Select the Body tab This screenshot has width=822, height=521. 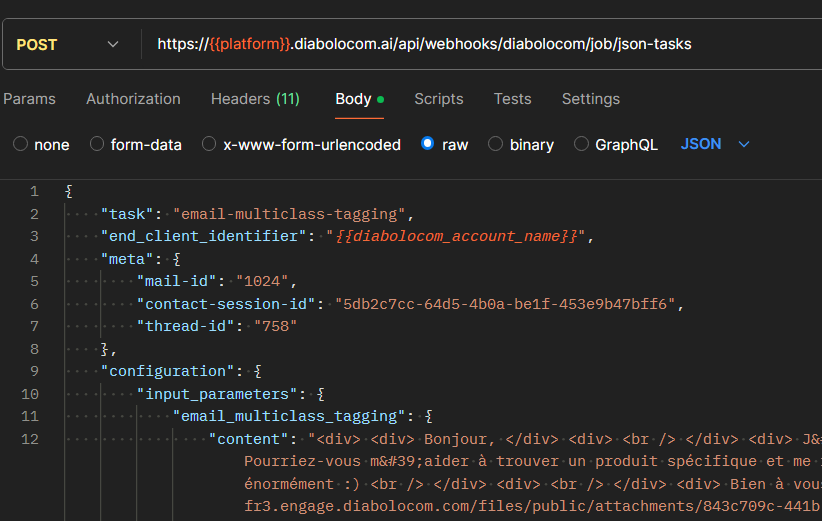pyautogui.click(x=353, y=99)
